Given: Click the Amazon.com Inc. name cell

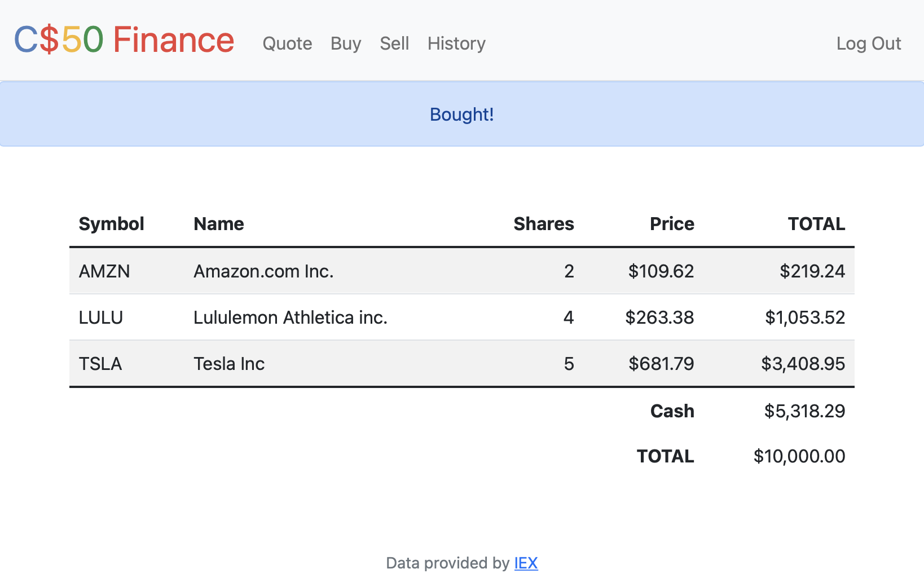Looking at the screenshot, I should click(263, 271).
